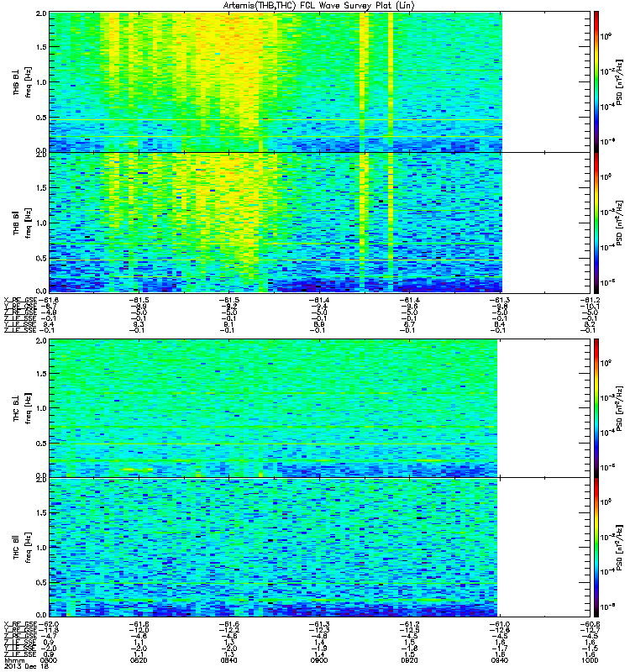Screen dimensions: 630x672
Task: Click the '0840' time label
Action: [228, 660]
